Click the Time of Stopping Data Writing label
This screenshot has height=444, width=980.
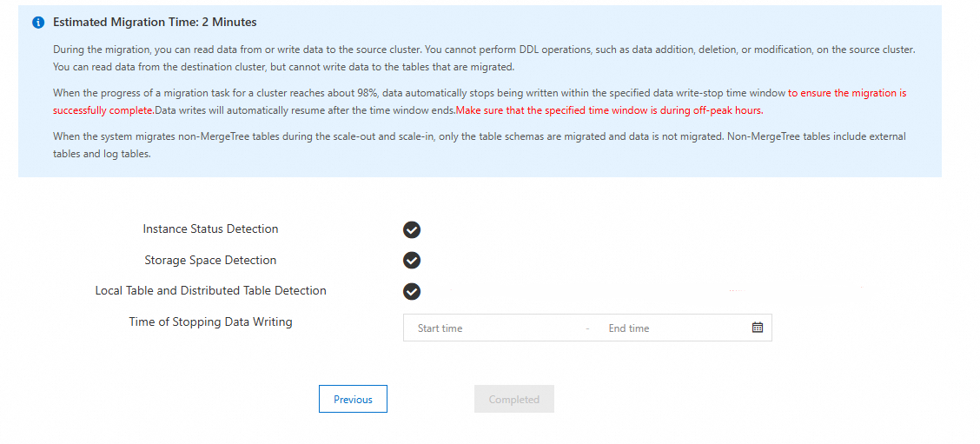tap(210, 322)
